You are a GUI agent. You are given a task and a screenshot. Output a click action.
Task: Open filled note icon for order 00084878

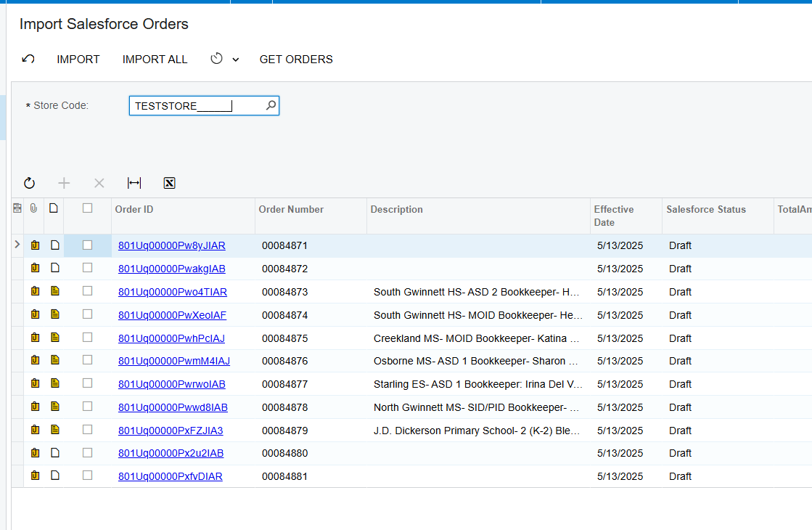tap(55, 407)
